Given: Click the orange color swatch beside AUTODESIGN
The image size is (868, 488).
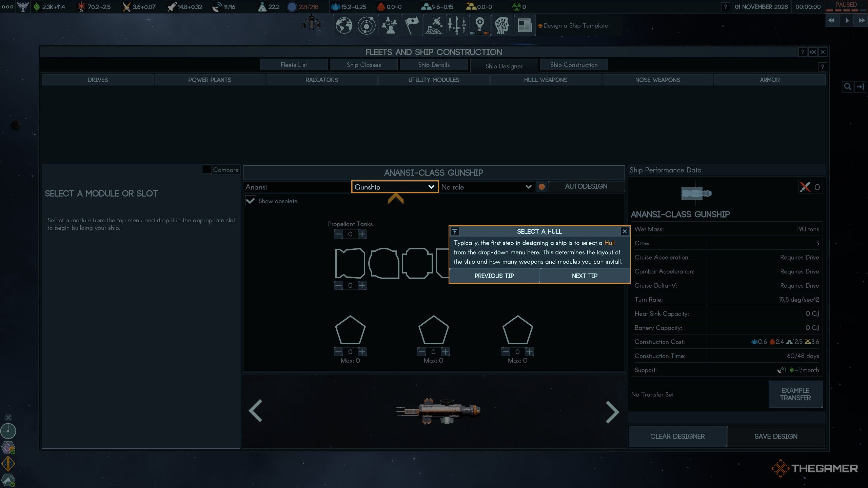Looking at the screenshot, I should (x=542, y=187).
